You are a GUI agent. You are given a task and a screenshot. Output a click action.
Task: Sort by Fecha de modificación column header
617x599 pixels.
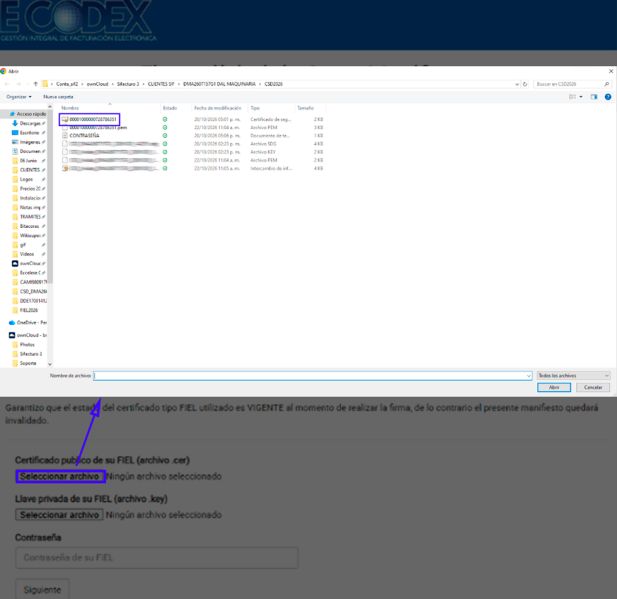pyautogui.click(x=218, y=108)
